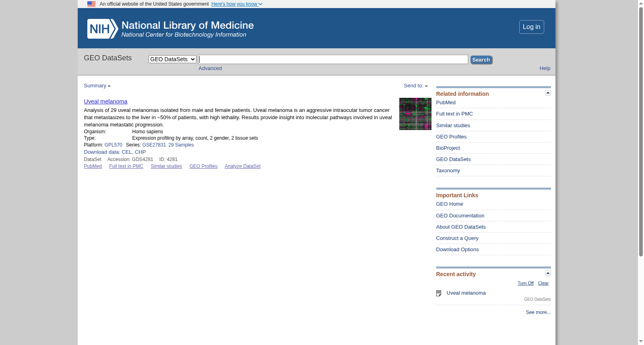Viewport: 644px width, 345px height.
Task: Open series GSE27831 link
Action: pyautogui.click(x=154, y=145)
